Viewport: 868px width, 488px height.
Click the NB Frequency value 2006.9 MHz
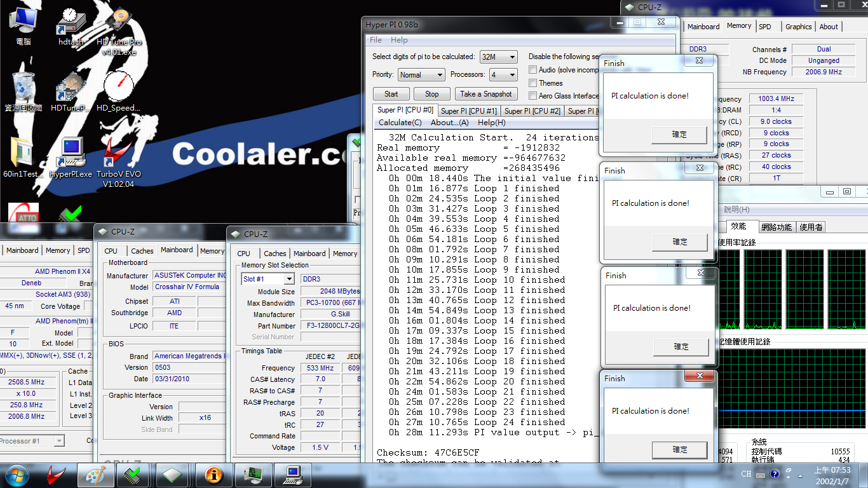pyautogui.click(x=824, y=72)
